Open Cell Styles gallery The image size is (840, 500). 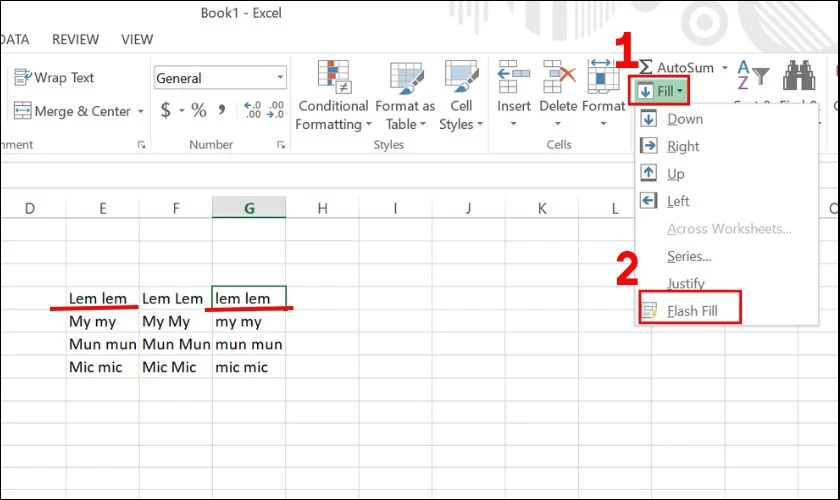(x=461, y=95)
